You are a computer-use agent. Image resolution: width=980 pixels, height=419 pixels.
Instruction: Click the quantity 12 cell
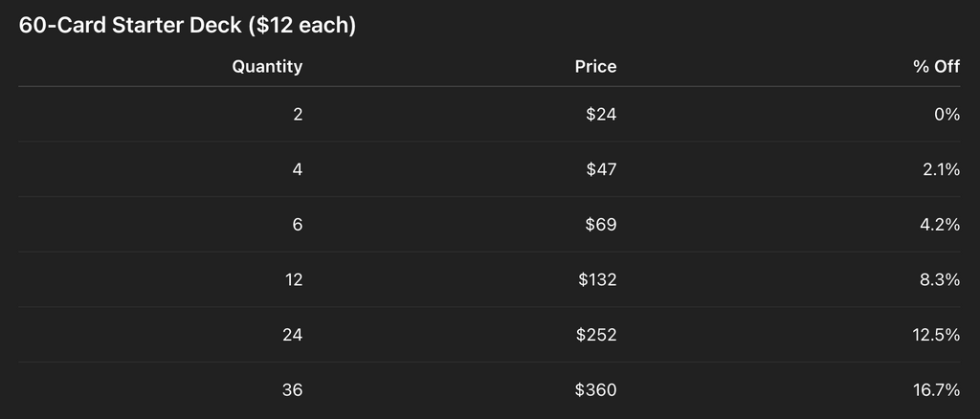[x=294, y=280]
